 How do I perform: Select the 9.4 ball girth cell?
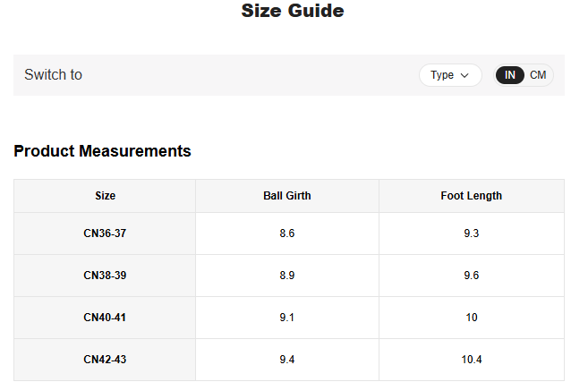coord(286,360)
